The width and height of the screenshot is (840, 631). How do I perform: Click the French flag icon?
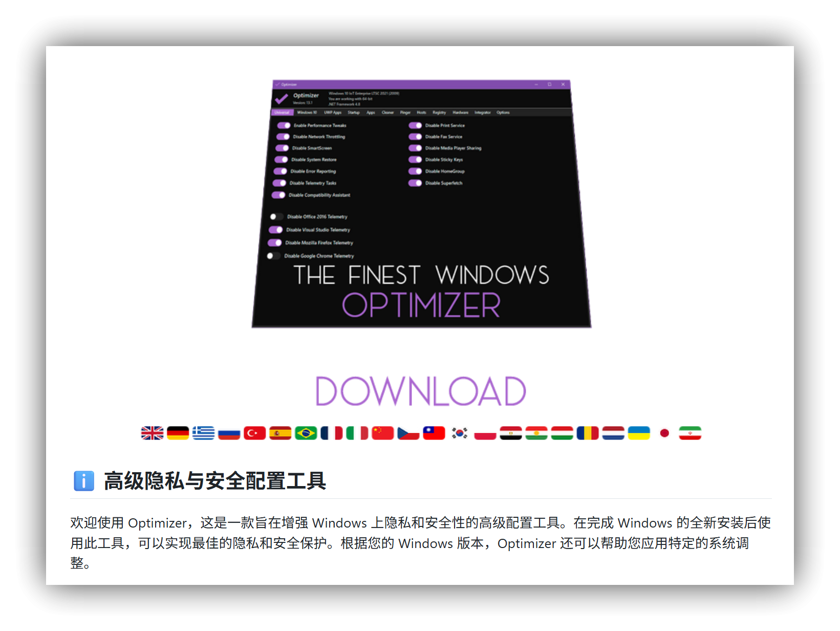pos(331,433)
